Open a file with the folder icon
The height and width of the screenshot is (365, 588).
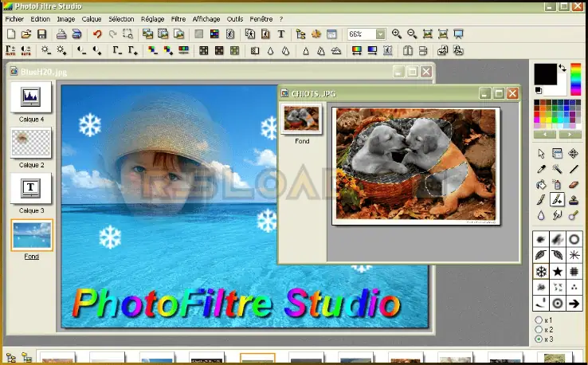(x=26, y=34)
